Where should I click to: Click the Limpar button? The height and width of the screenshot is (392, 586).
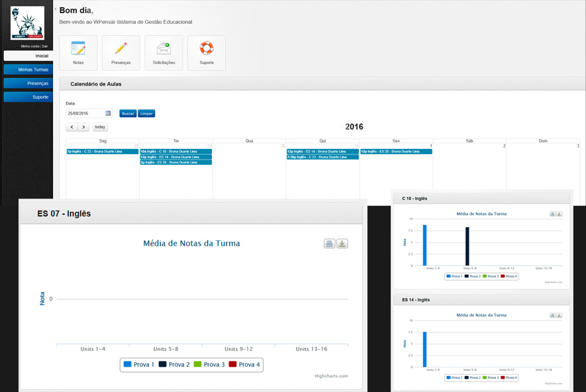click(146, 113)
